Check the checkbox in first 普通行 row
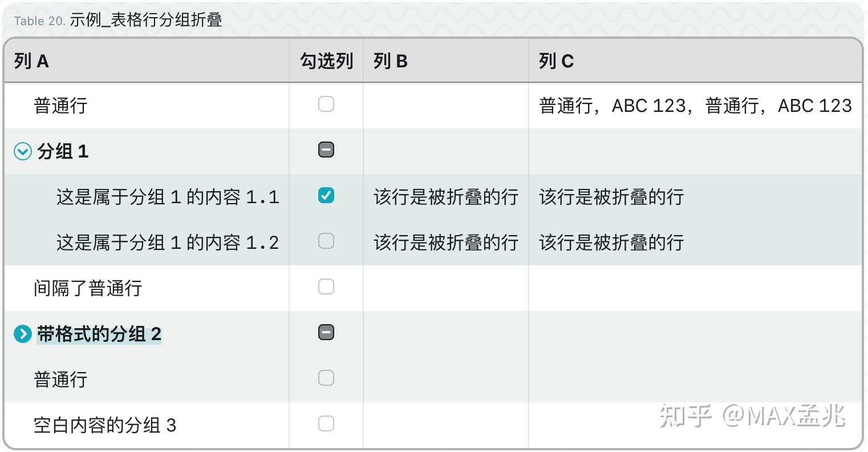Viewport: 868px width, 452px height. [326, 104]
